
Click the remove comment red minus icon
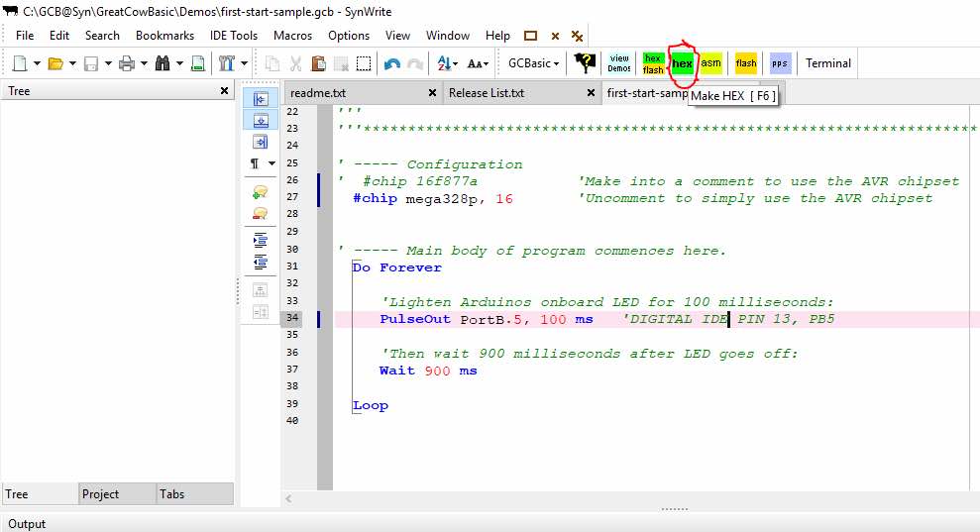click(x=260, y=214)
